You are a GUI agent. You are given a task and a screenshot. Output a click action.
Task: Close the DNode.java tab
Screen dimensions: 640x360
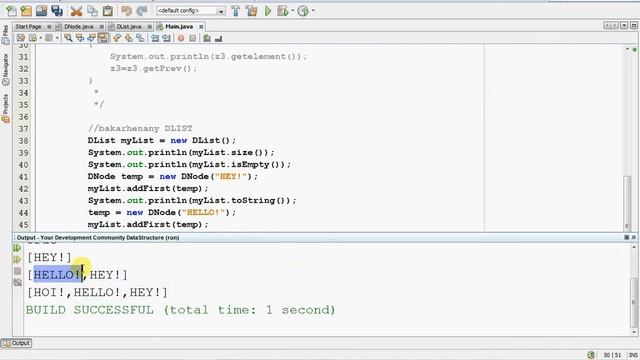102,27
